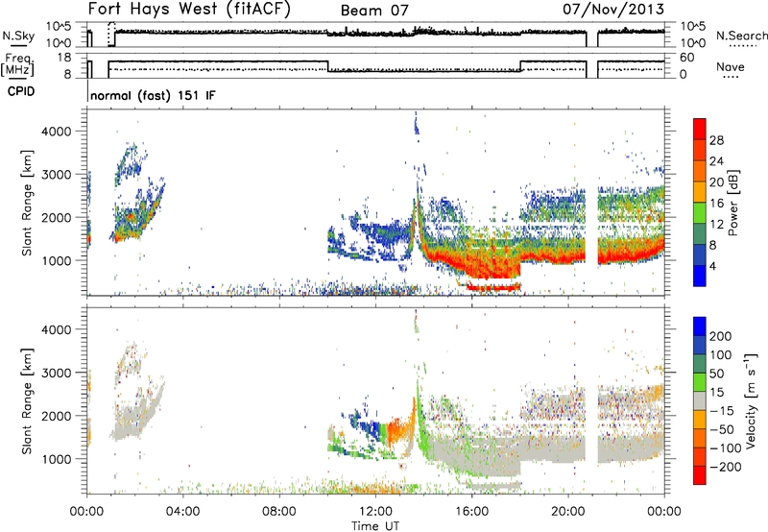Click the power color bar legend

coord(700,202)
